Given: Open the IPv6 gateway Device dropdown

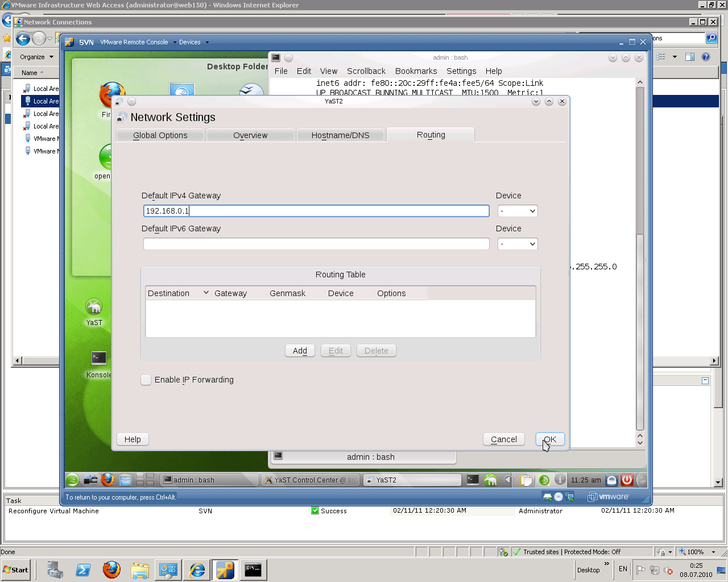Looking at the screenshot, I should [518, 244].
